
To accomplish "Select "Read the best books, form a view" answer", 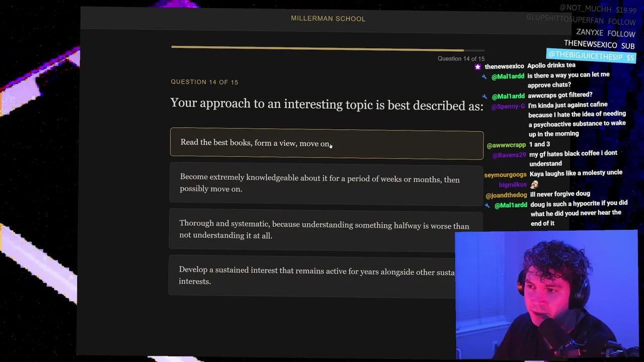I will pyautogui.click(x=327, y=144).
